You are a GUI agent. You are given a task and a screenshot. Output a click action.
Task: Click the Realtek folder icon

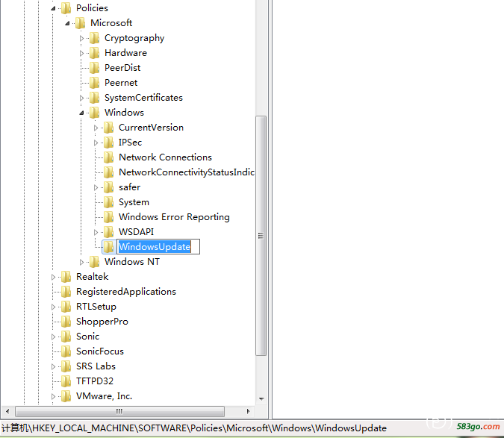tap(66, 277)
